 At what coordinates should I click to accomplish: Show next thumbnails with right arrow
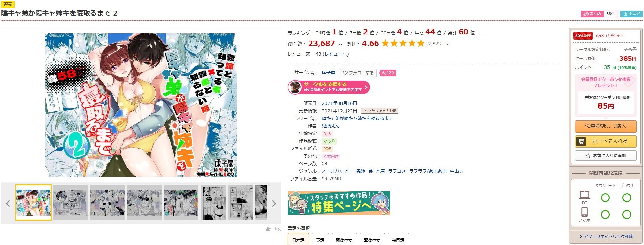274,204
